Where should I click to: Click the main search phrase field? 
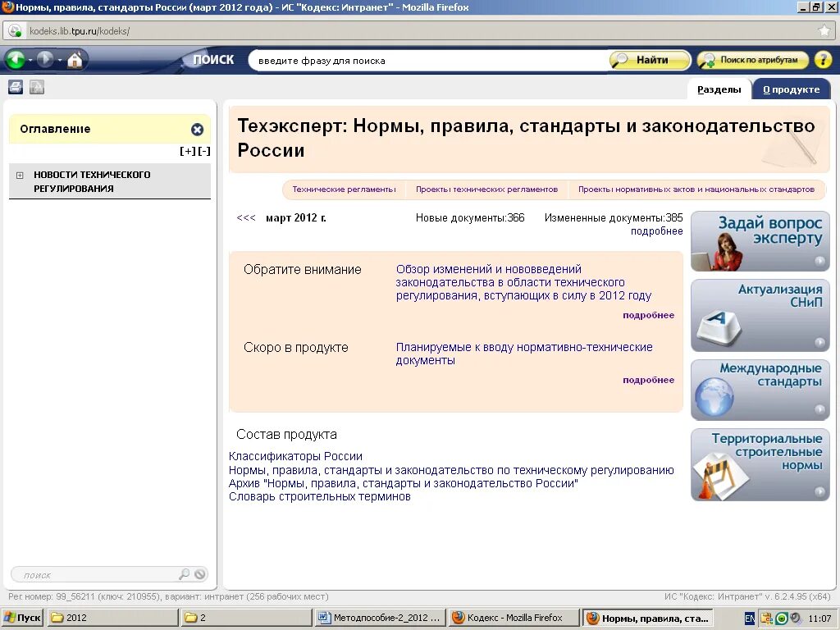(x=428, y=61)
